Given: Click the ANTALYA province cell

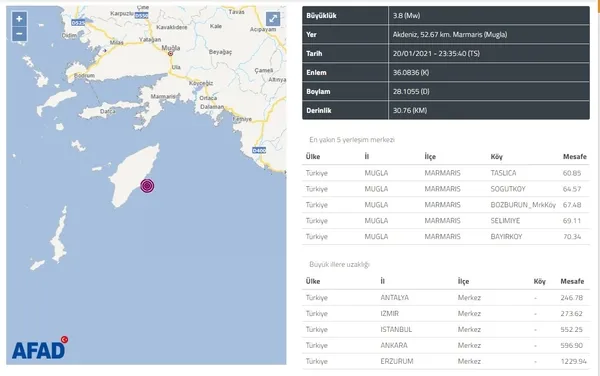Looking at the screenshot, I should pos(394,298).
